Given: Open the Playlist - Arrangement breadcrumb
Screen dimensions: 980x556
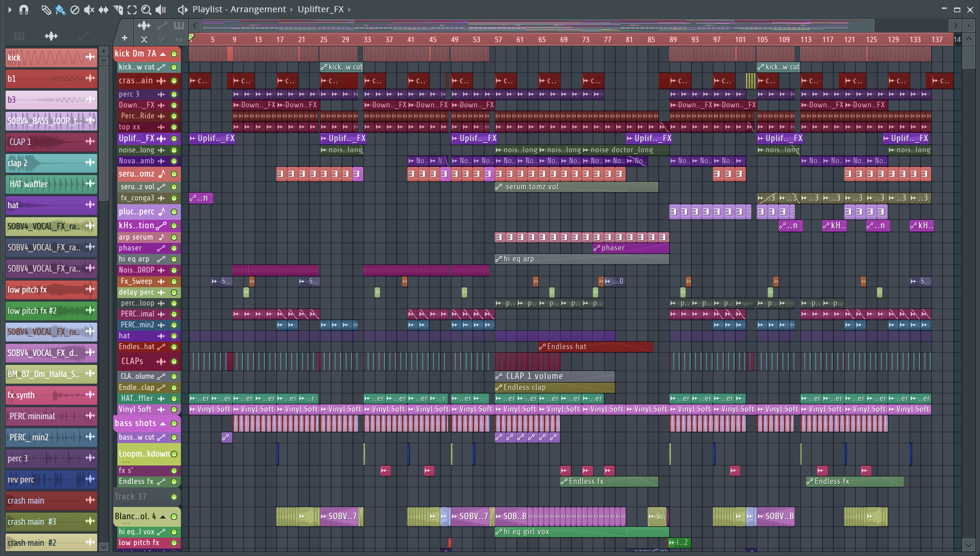Looking at the screenshot, I should click(x=239, y=9).
